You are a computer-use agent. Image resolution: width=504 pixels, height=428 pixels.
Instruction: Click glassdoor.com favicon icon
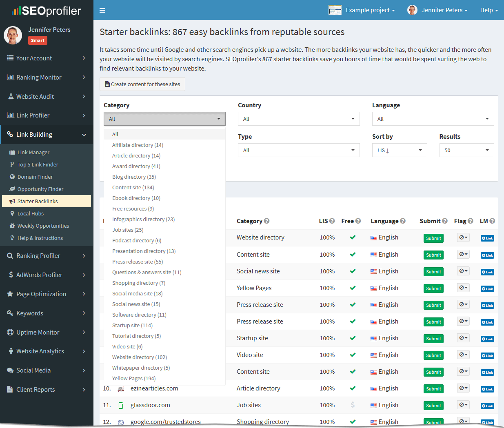point(121,406)
